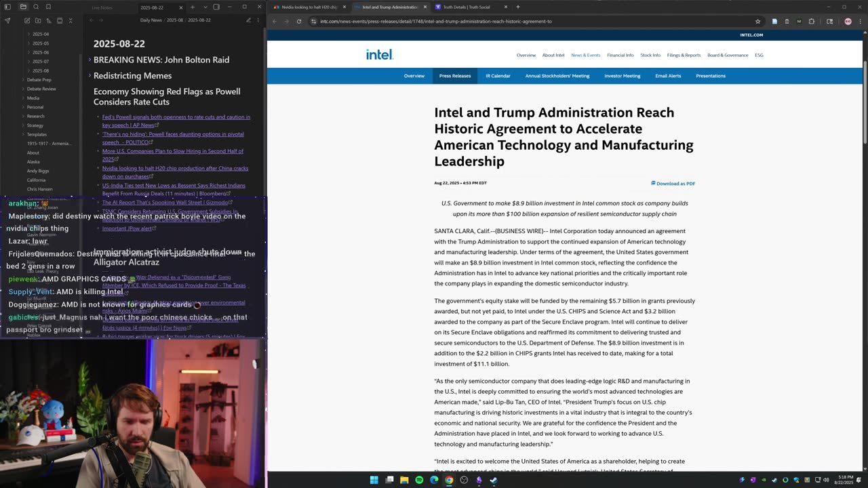Change sort order in Obsidian file explorer

49,20
